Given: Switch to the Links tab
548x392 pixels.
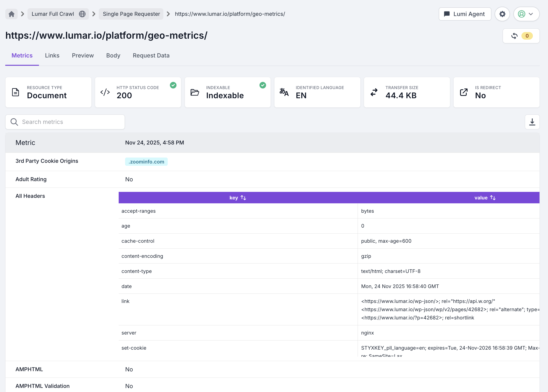Looking at the screenshot, I should point(52,55).
